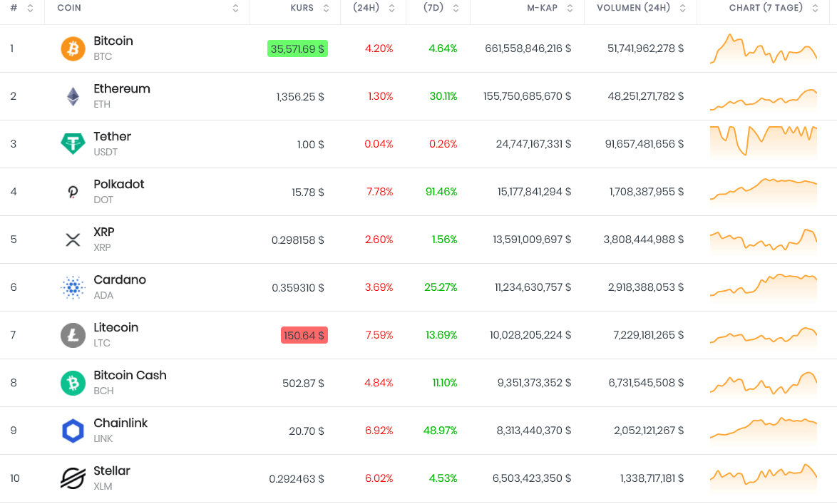837x504 pixels.
Task: Open the Bitcoin coin page link
Action: (113, 41)
